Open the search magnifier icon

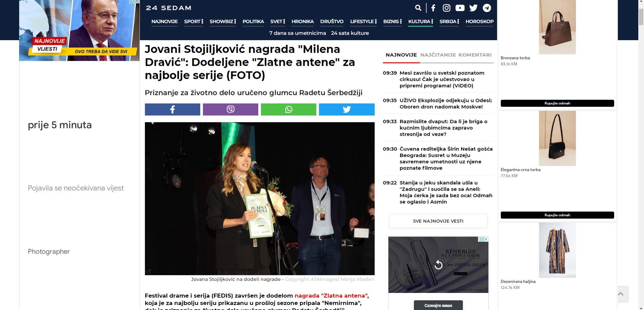point(418,8)
